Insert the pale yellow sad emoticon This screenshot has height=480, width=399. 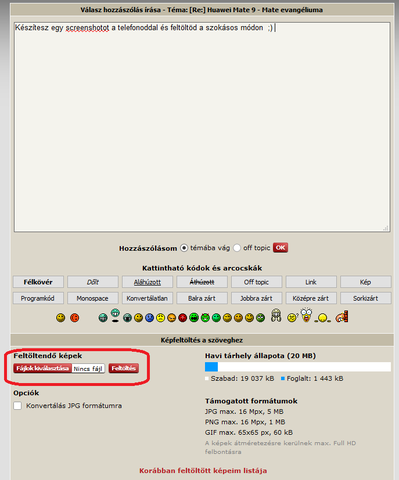click(x=160, y=318)
